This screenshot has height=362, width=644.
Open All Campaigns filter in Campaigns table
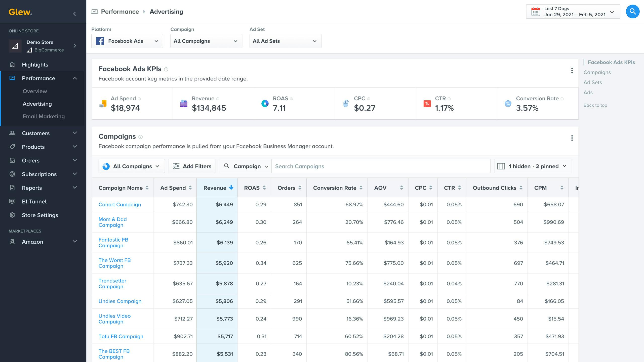[132, 166]
